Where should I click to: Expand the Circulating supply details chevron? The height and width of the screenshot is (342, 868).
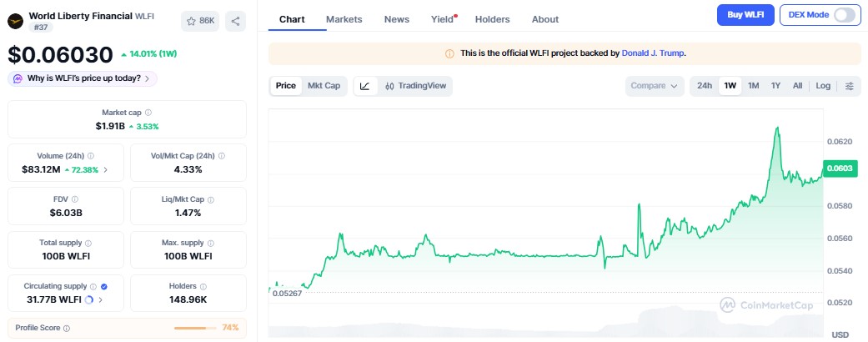tap(100, 300)
